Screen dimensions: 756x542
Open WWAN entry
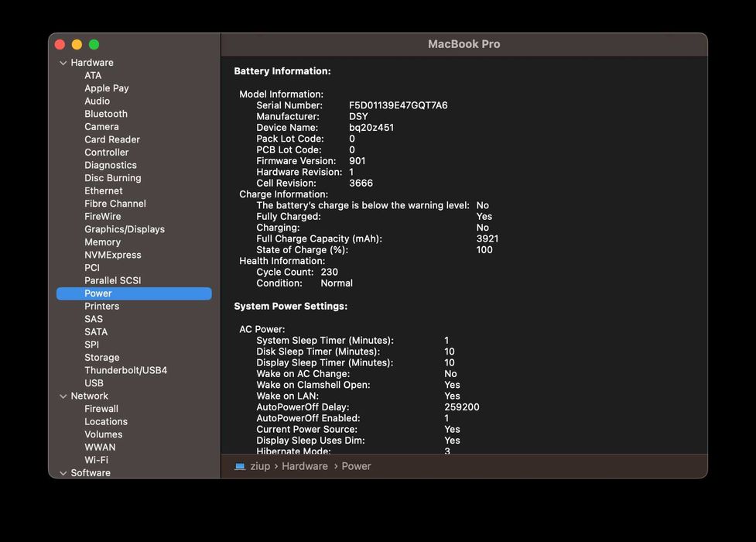tap(100, 447)
